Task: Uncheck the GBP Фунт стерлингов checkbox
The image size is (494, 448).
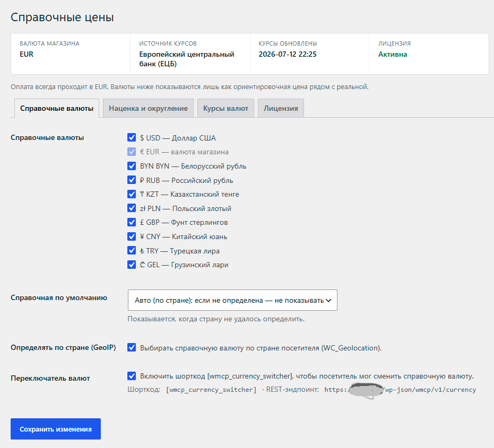Action: coord(132,222)
